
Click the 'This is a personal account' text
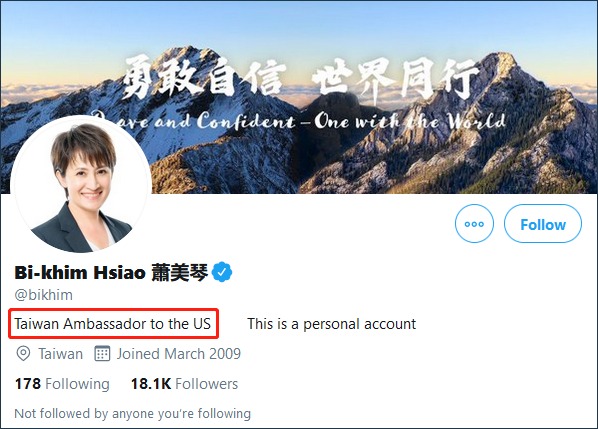(331, 324)
